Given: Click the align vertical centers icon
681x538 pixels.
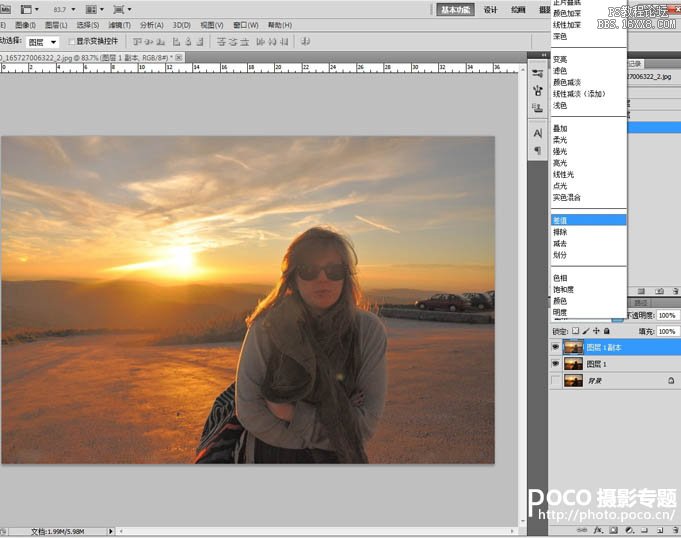Looking at the screenshot, I should 149,42.
